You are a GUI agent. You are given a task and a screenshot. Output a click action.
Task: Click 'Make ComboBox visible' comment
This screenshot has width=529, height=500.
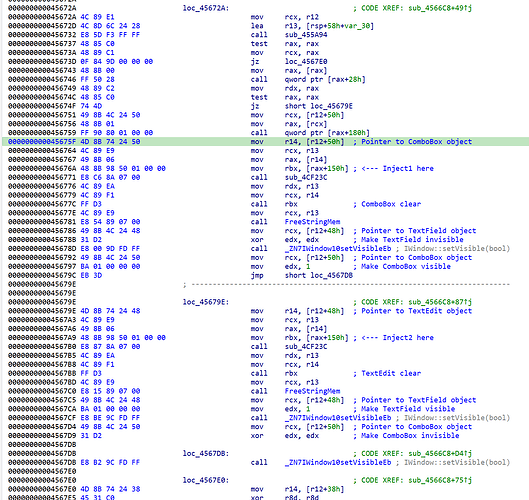[x=406, y=266]
